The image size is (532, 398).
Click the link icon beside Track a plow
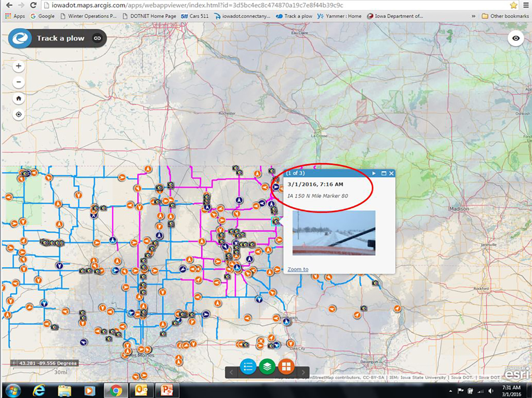(97, 38)
